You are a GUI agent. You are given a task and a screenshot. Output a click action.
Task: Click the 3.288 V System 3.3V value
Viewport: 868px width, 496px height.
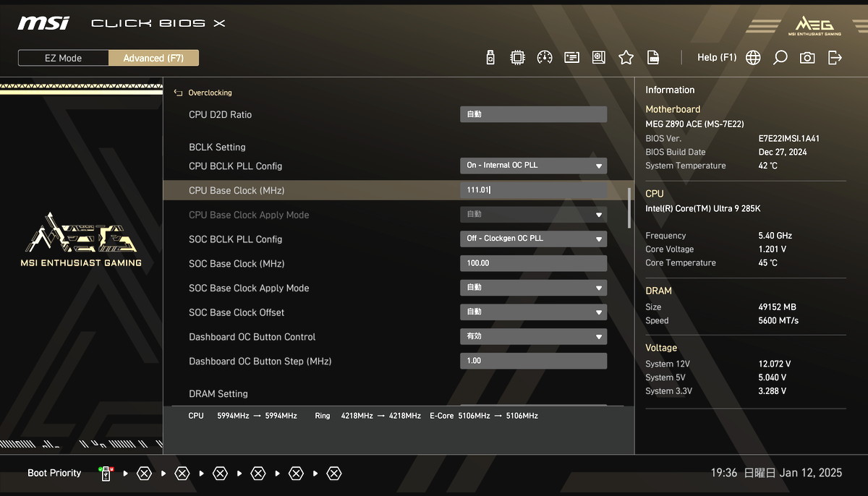773,392
